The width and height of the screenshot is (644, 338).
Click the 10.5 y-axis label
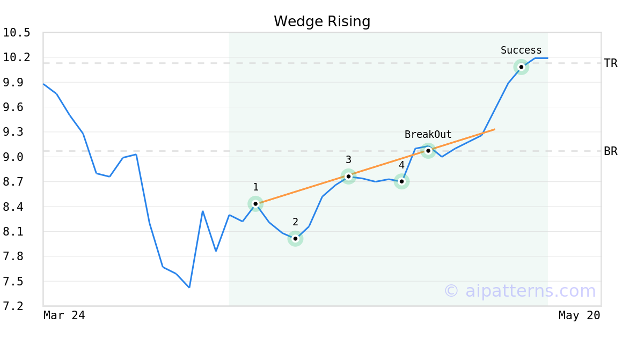[17, 33]
